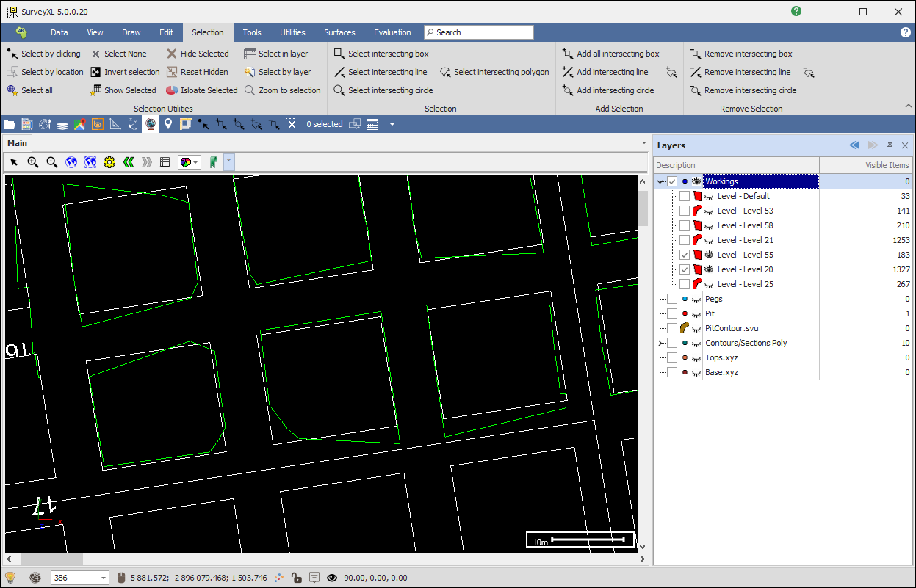Collapse the Workings layer group
Viewport: 916px width, 588px height.
660,181
